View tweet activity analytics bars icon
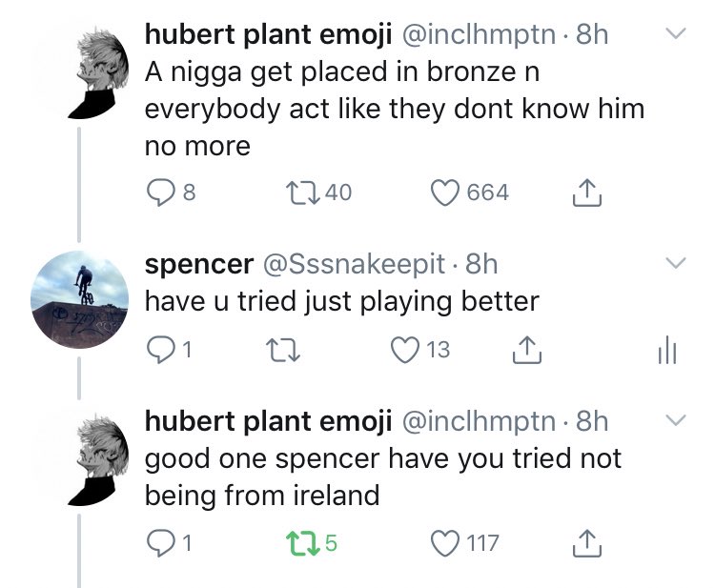The height and width of the screenshot is (588, 715). coord(669,353)
